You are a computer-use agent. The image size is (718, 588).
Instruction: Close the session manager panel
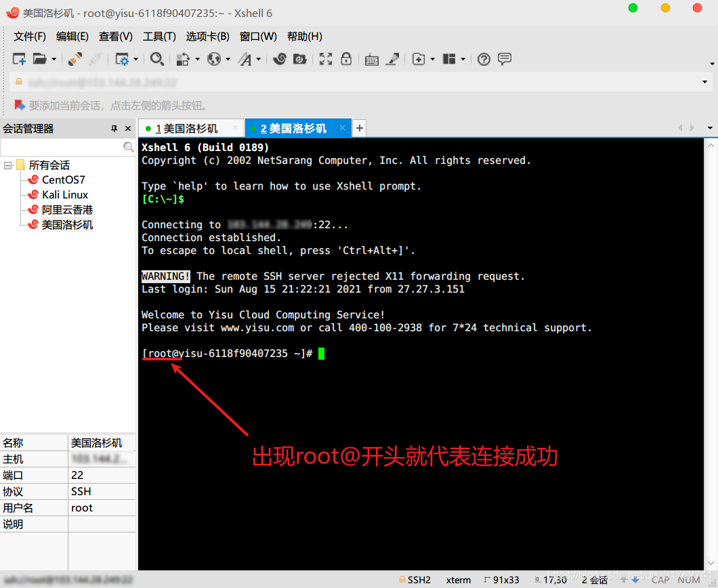point(128,129)
